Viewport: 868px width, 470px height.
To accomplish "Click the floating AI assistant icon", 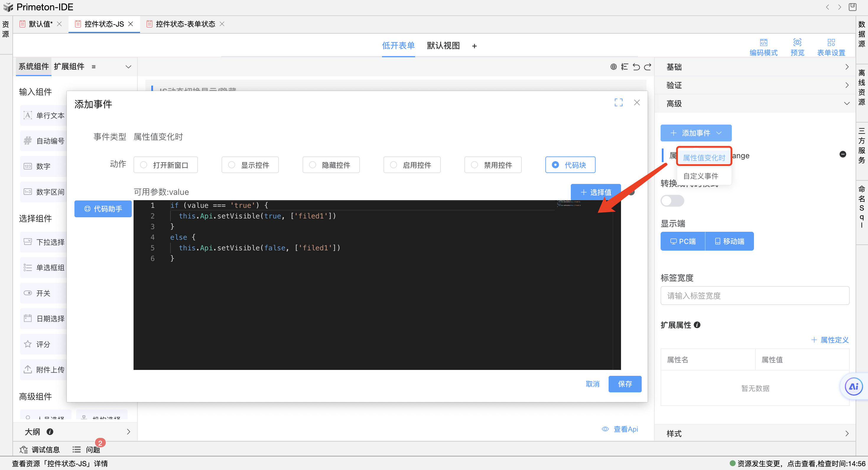I will (x=853, y=386).
